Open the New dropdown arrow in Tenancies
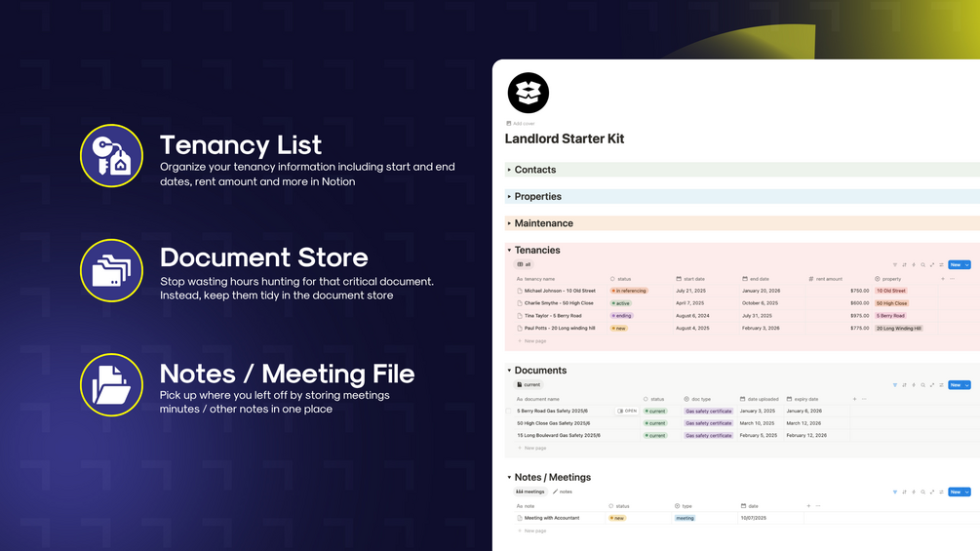980x551 pixels. coord(967,265)
